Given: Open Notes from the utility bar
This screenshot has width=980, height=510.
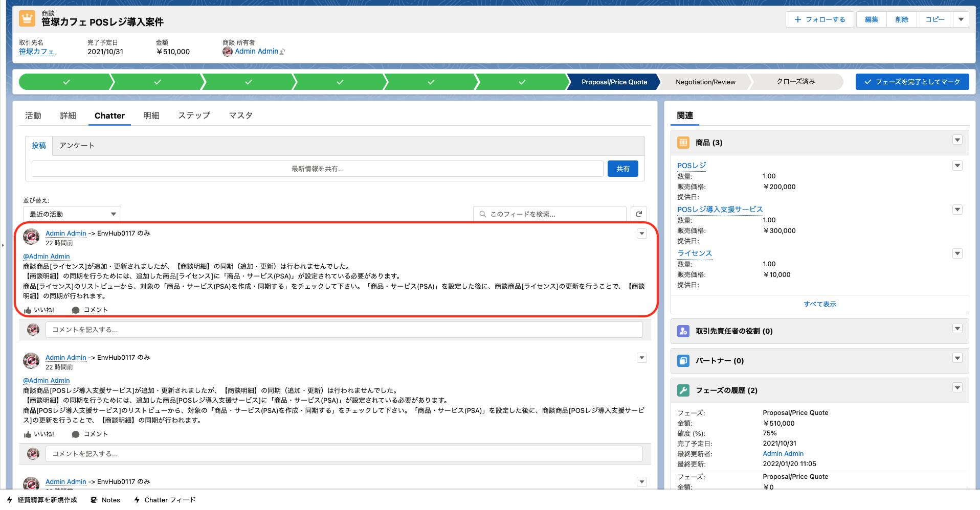Looking at the screenshot, I should (x=105, y=500).
